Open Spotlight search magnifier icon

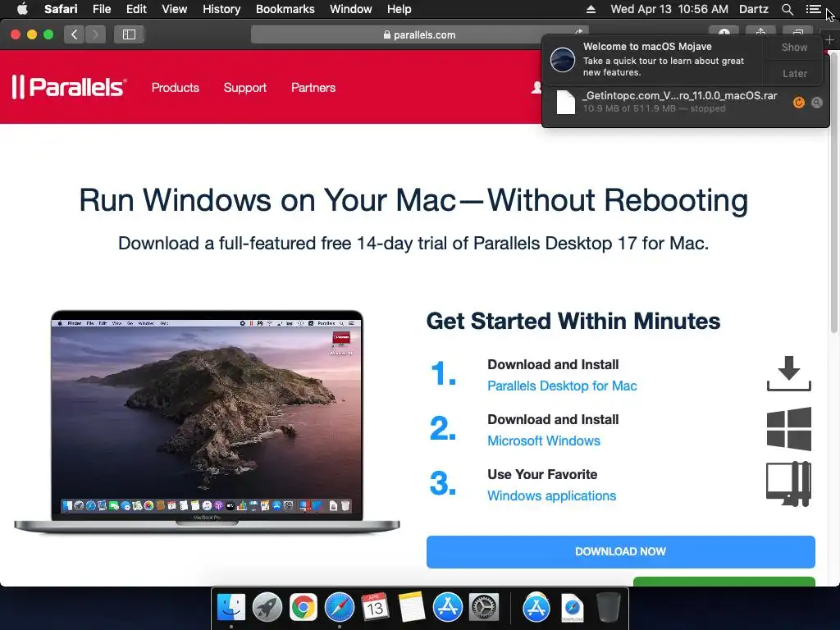click(787, 9)
